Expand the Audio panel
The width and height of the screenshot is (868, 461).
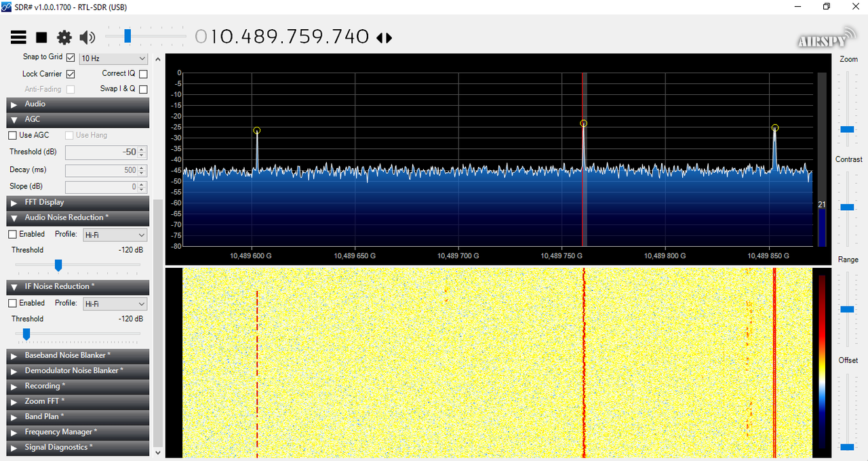coord(78,104)
